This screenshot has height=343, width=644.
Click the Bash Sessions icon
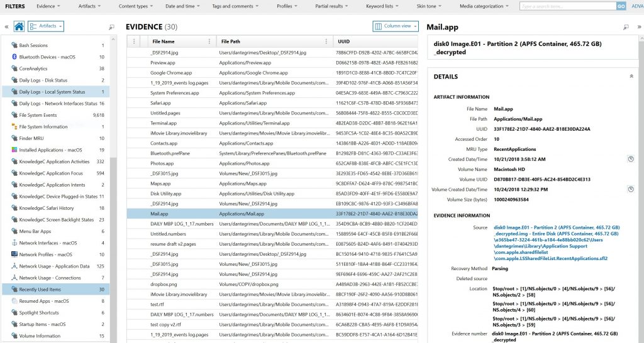pyautogui.click(x=14, y=45)
